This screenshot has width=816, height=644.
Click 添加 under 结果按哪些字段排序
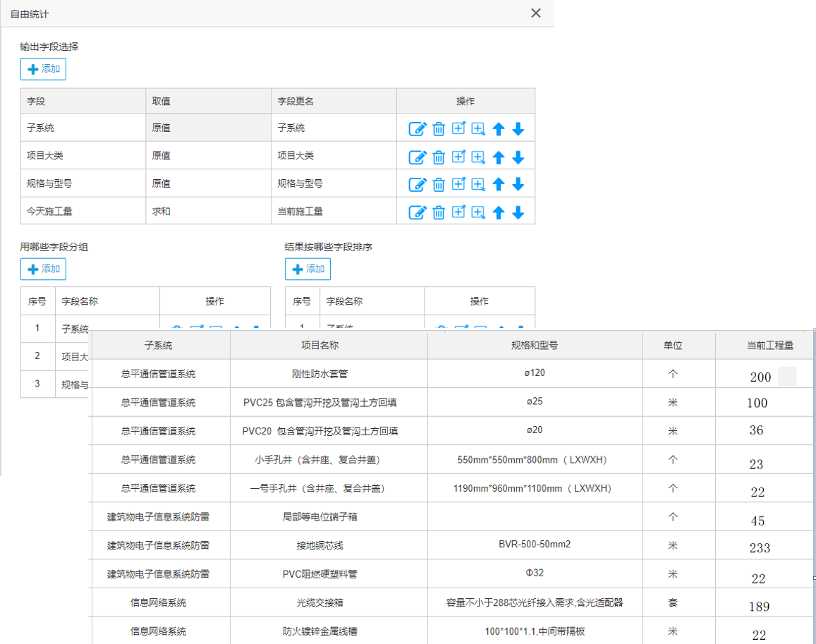click(307, 269)
